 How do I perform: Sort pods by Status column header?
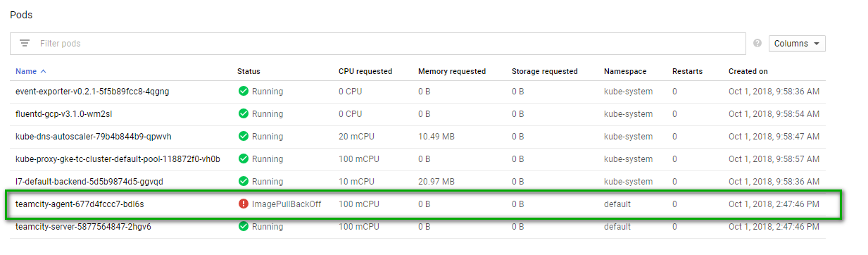[x=249, y=71]
